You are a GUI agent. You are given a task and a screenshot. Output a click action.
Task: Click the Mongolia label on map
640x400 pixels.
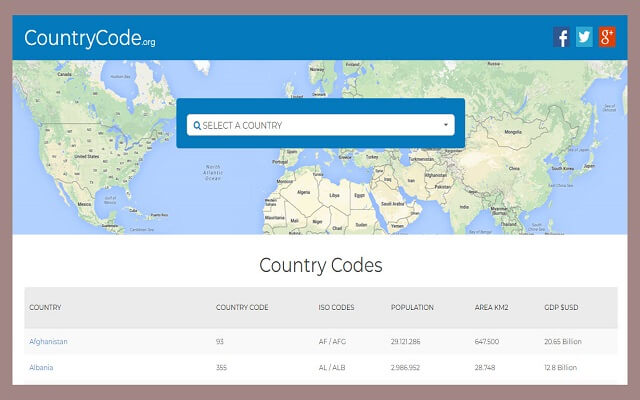[513, 132]
